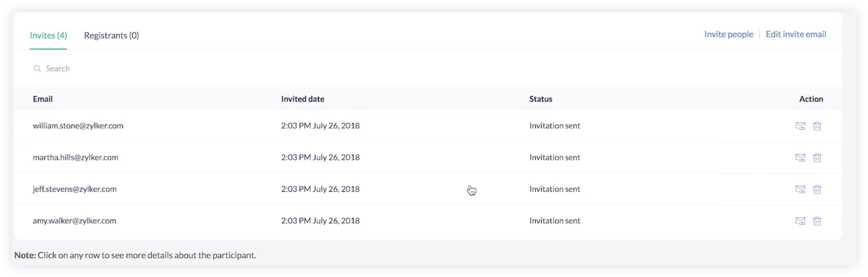Open details for martha.hills@zylker.com row
This screenshot has width=868, height=277.
75,157
